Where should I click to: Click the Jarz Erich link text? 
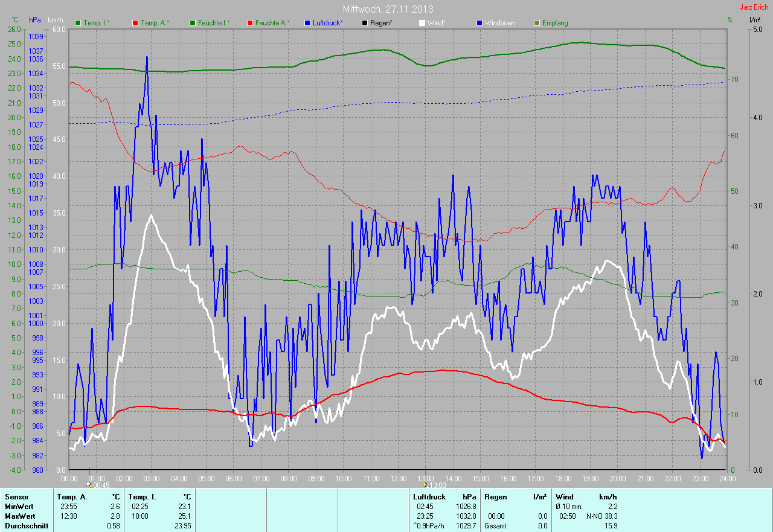click(x=755, y=7)
